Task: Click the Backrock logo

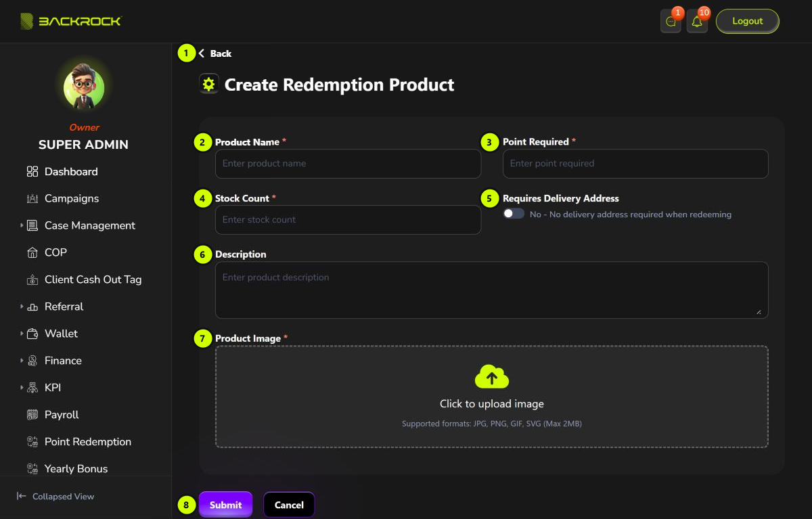Action: pyautogui.click(x=71, y=21)
